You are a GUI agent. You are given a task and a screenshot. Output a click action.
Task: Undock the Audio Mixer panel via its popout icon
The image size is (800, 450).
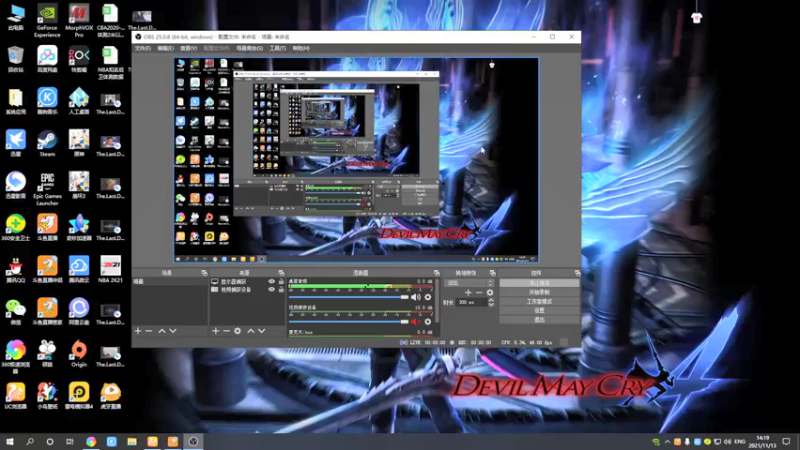tap(436, 273)
